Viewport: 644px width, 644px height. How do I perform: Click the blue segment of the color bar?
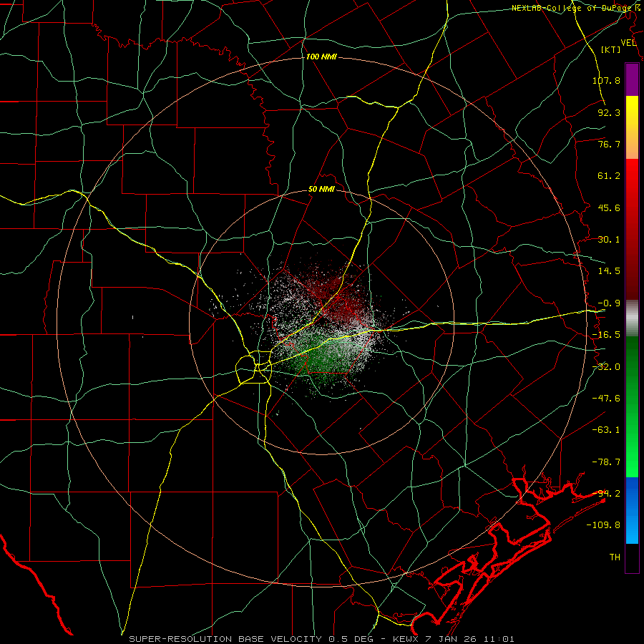point(632,510)
